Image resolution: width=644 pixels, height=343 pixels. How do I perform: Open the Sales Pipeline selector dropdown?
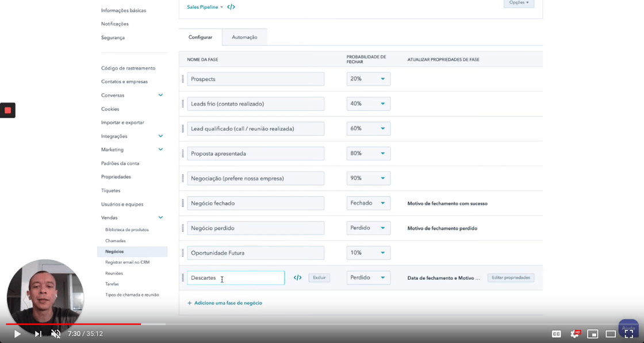tap(205, 7)
